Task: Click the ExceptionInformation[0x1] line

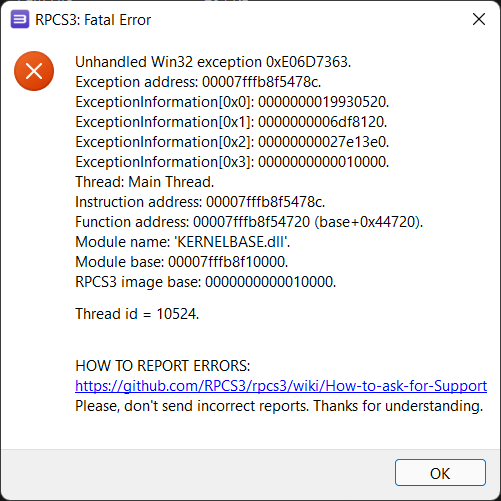Action: coord(231,122)
